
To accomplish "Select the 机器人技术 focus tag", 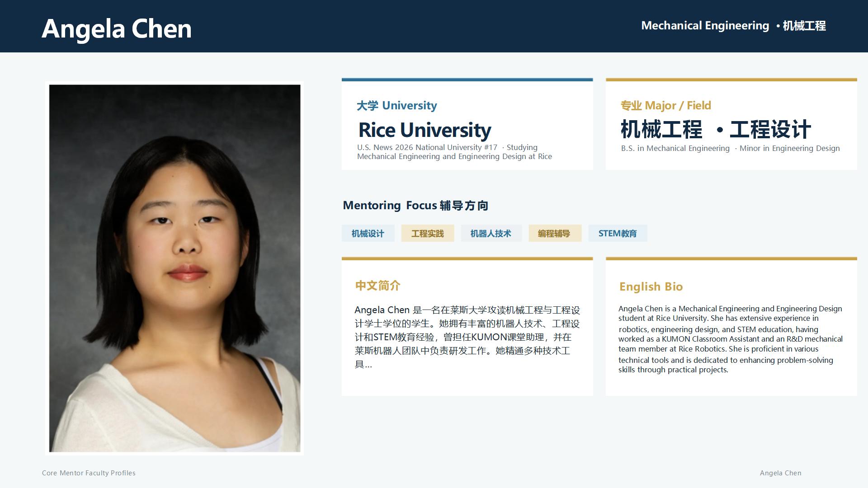I will pos(491,234).
